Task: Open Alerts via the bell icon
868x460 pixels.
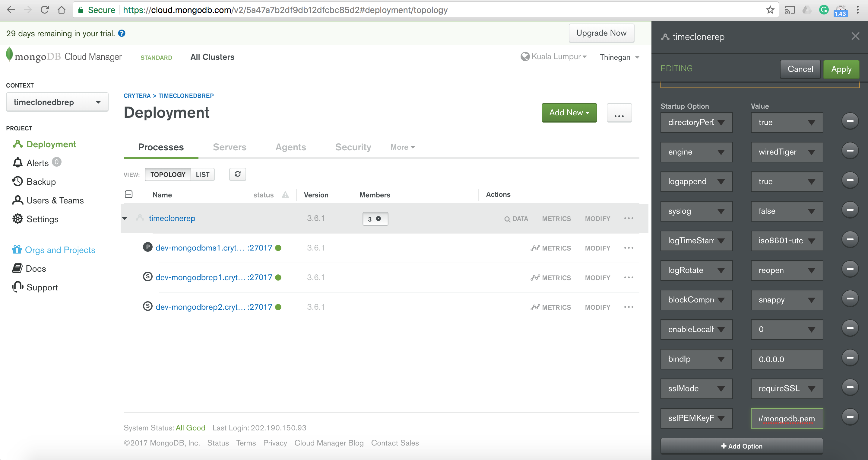Action: pos(17,163)
